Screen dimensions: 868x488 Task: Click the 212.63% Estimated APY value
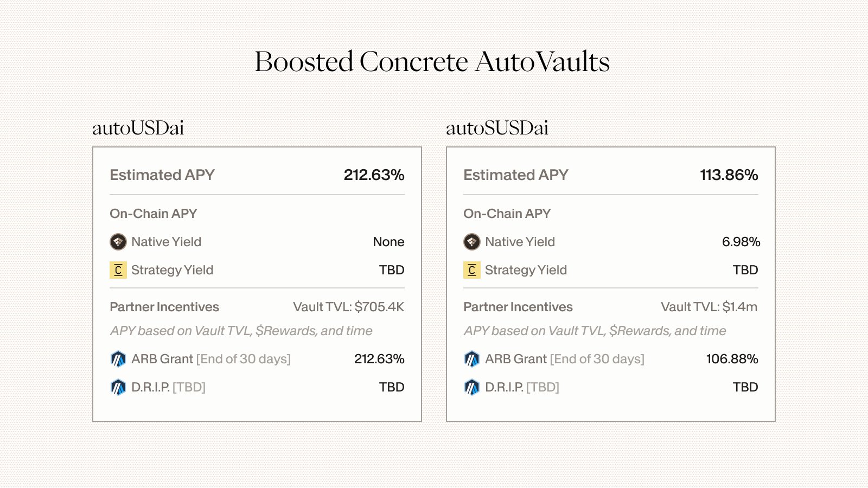point(374,175)
